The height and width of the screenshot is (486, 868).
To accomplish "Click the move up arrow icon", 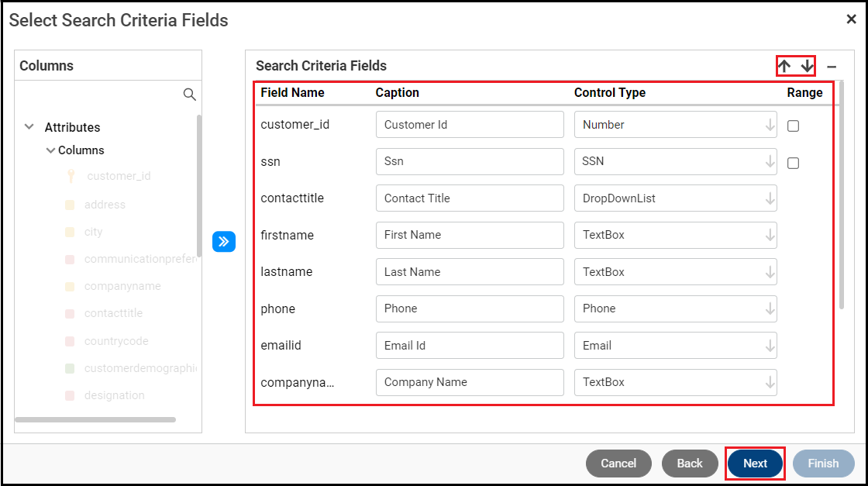I will 784,67.
